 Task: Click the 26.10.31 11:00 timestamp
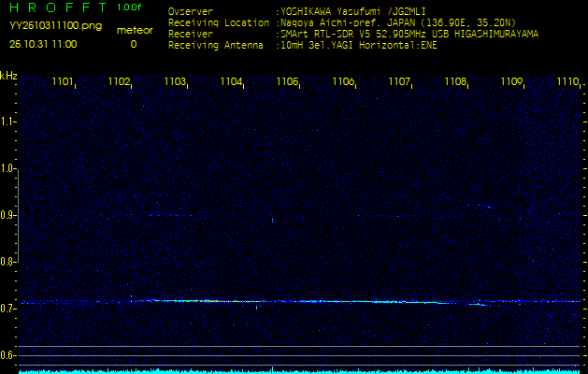(x=43, y=44)
